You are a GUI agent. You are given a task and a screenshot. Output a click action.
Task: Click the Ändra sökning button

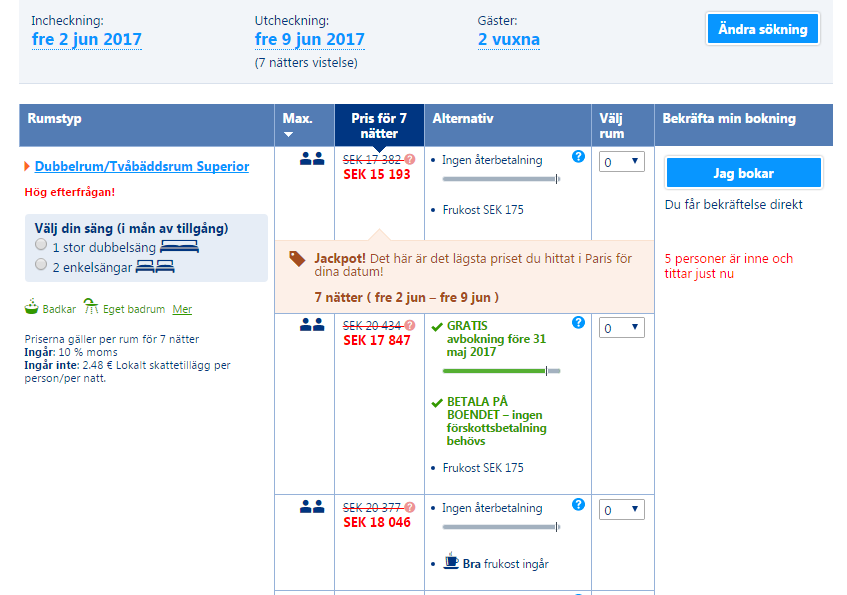pyautogui.click(x=763, y=29)
